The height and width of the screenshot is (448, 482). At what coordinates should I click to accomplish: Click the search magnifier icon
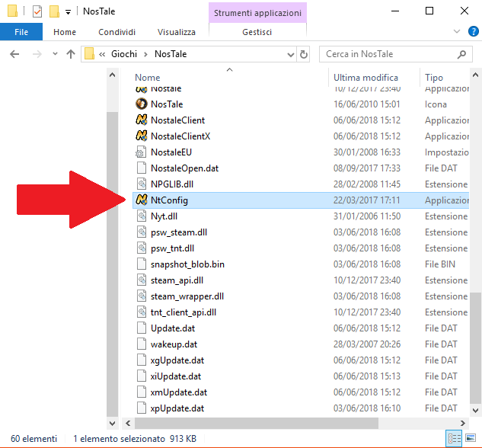pyautogui.click(x=461, y=54)
